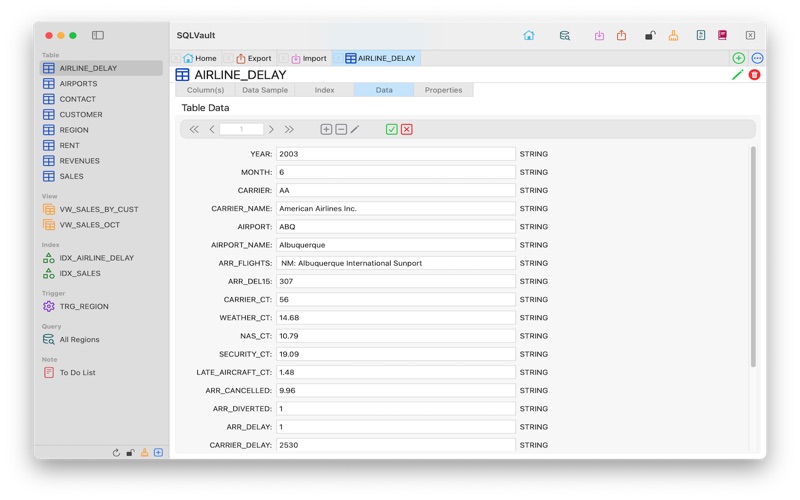Select AIRLINE_DELAY table in sidebar
Viewport: 800px width, 500px height.
[x=101, y=68]
